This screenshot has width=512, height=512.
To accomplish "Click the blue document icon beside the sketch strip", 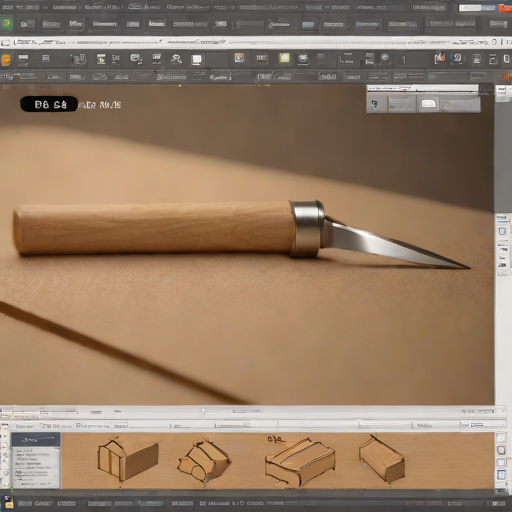I will click(501, 475).
